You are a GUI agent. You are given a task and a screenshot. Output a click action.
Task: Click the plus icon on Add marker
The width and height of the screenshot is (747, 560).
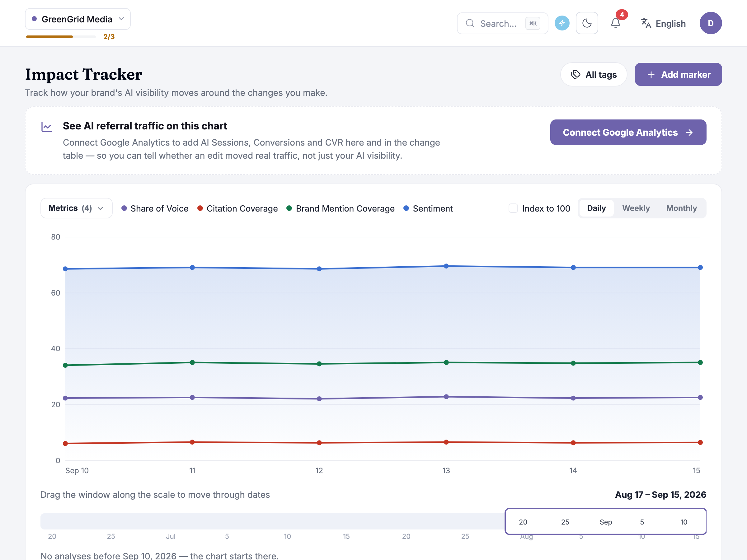[651, 75]
